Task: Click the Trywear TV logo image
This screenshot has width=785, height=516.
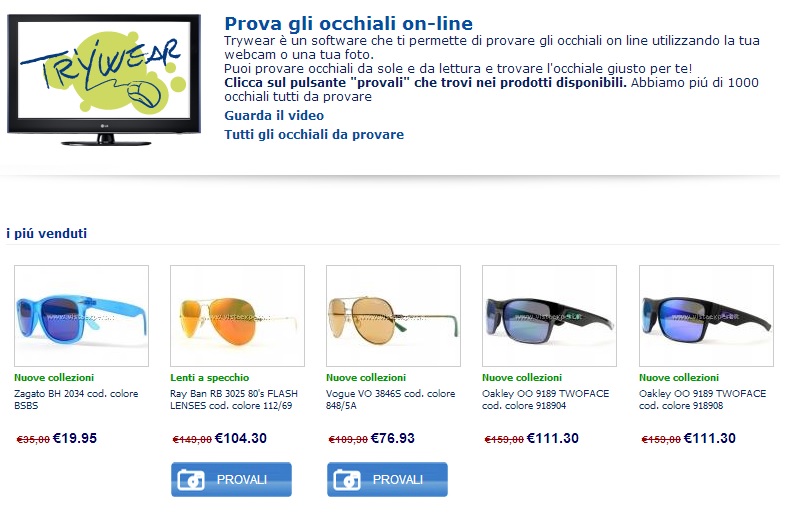Action: 105,73
